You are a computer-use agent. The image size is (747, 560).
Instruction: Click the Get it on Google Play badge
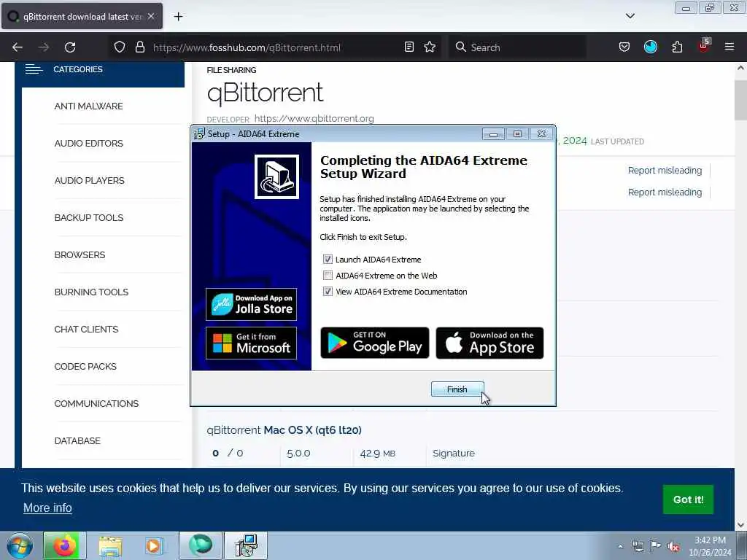(374, 343)
